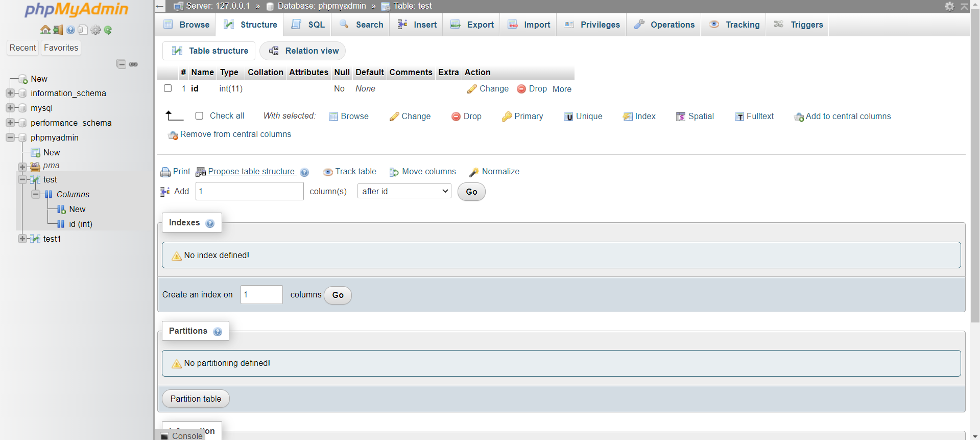This screenshot has width=980, height=440.
Task: Click the collapse top bar arrow icon
Action: click(964, 6)
